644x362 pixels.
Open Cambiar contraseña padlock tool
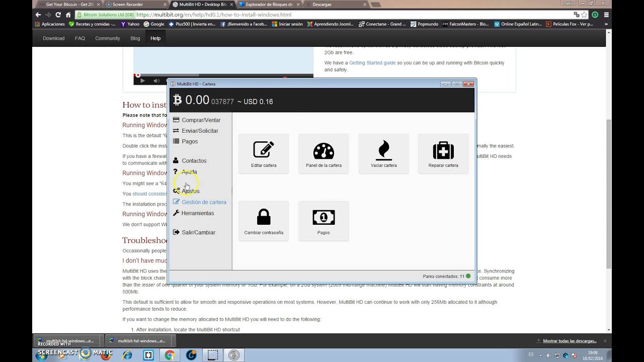tap(264, 221)
